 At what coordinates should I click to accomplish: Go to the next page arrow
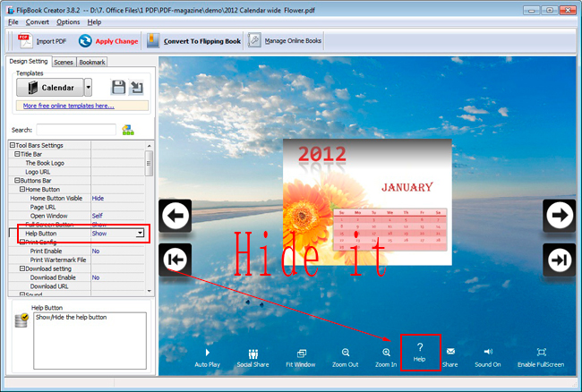click(x=560, y=216)
